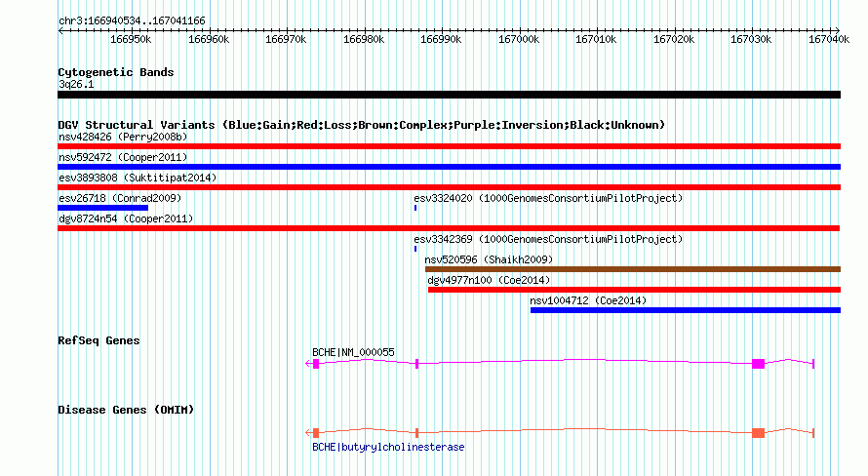This screenshot has width=868, height=476.
Task: Click the 166960k ruler tick label
Action: [209, 39]
